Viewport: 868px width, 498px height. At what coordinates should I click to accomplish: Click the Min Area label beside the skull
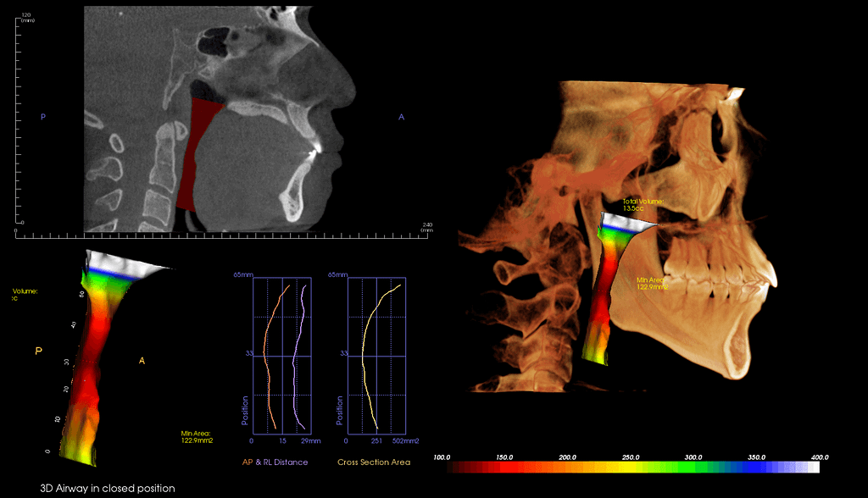point(653,283)
